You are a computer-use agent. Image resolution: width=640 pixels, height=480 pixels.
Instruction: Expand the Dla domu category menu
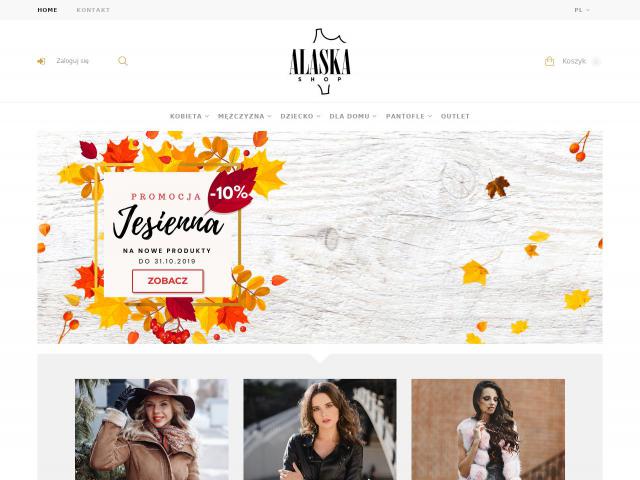tap(353, 116)
